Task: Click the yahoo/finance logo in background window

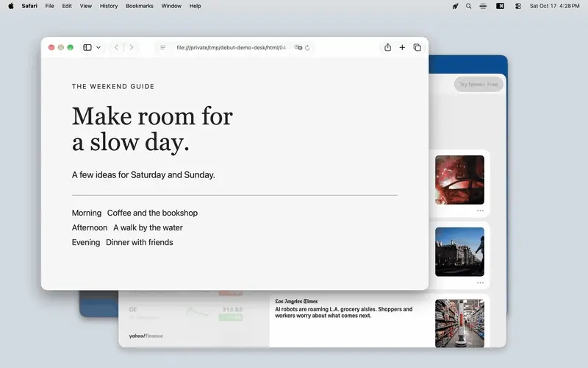Action: [146, 336]
